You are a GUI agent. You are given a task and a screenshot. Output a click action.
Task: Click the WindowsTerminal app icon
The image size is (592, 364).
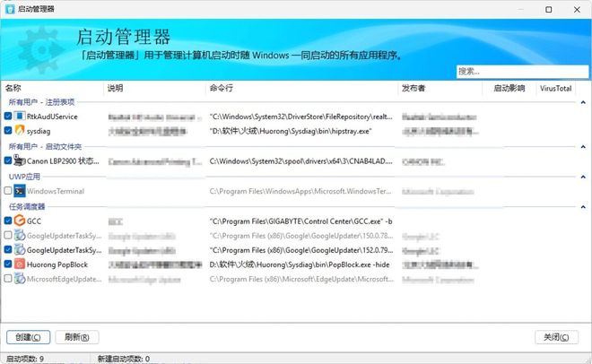[19, 191]
